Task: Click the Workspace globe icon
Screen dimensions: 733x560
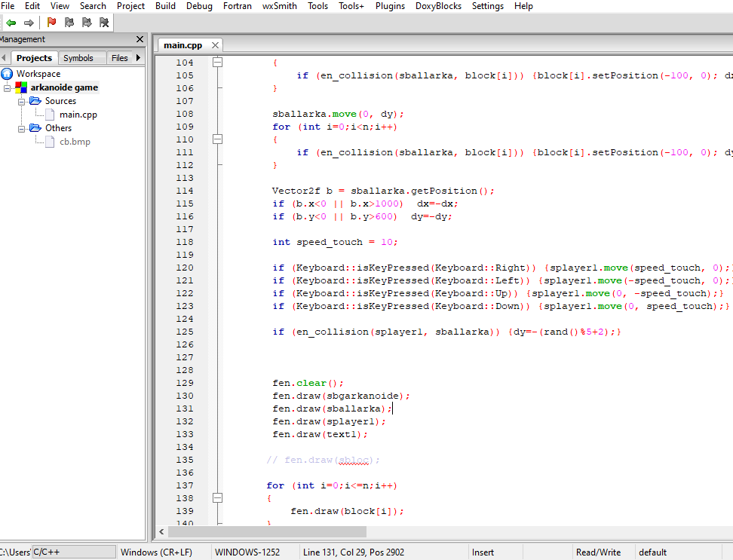Action: coord(7,74)
